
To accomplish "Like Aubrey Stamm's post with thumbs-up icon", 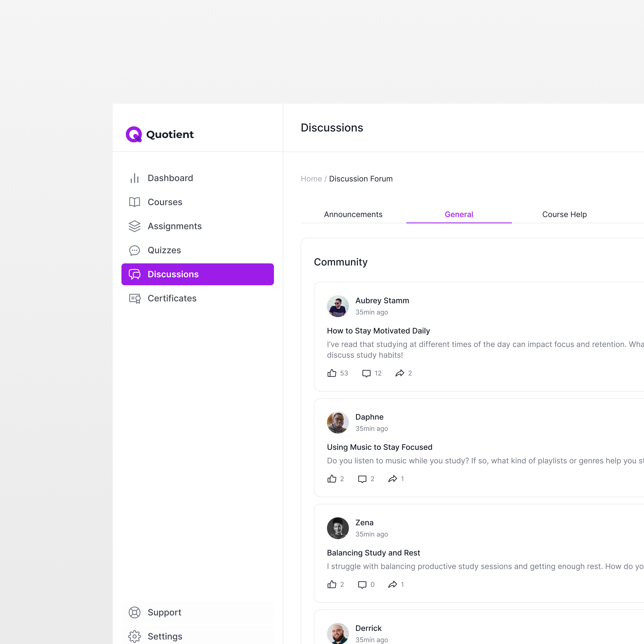I will click(332, 373).
